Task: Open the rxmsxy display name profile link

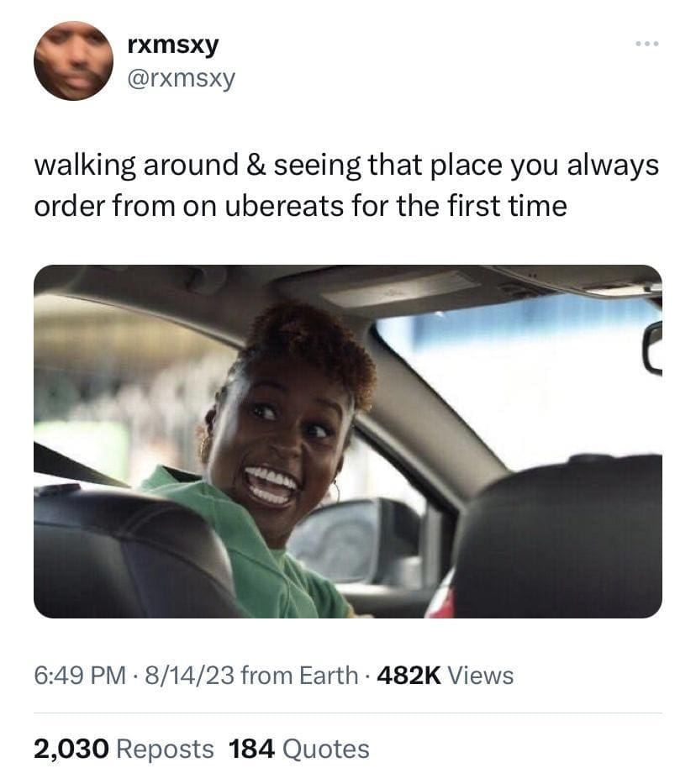Action: click(x=172, y=45)
